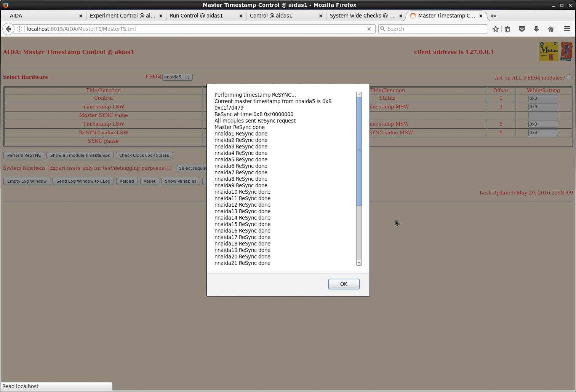
Task: Toggle Act on ALL FEE64 modules checkbox
Action: 569,77
